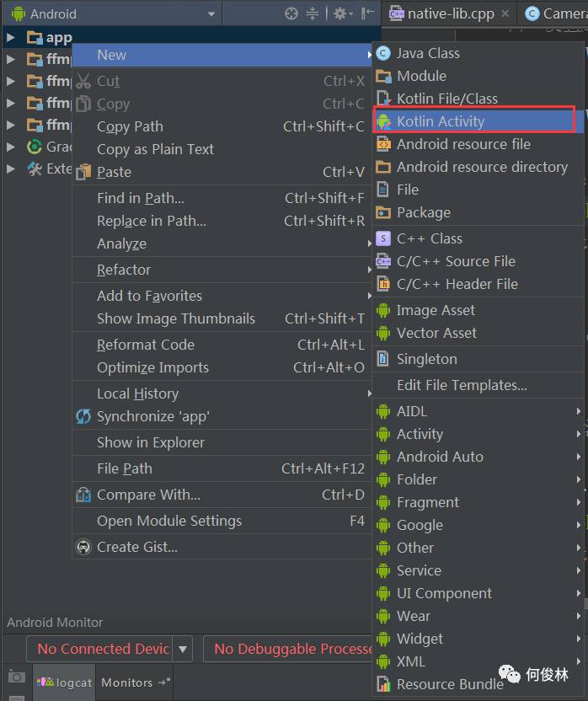This screenshot has height=701, width=588.
Task: Create a new Module
Action: click(478, 76)
